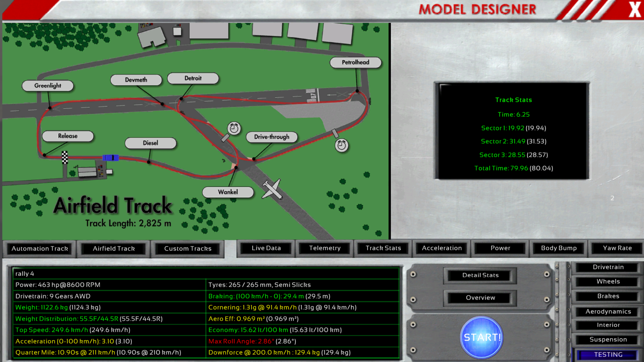Switch to the Automation Track tab
644x362 pixels.
pos(39,249)
